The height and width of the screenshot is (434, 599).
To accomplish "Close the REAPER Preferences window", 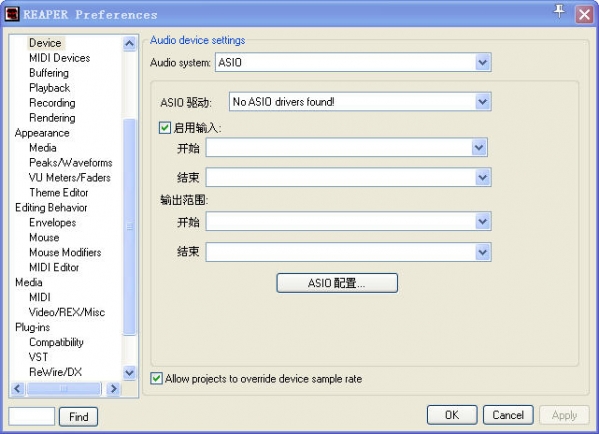I will (x=584, y=15).
